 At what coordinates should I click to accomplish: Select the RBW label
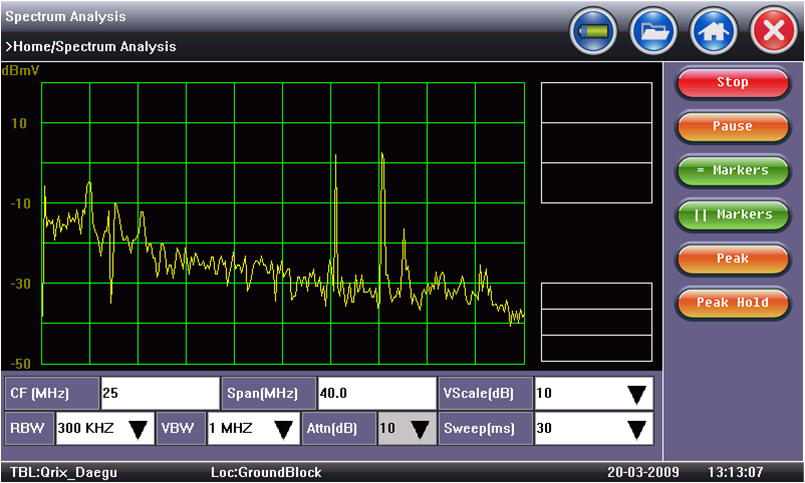29,429
